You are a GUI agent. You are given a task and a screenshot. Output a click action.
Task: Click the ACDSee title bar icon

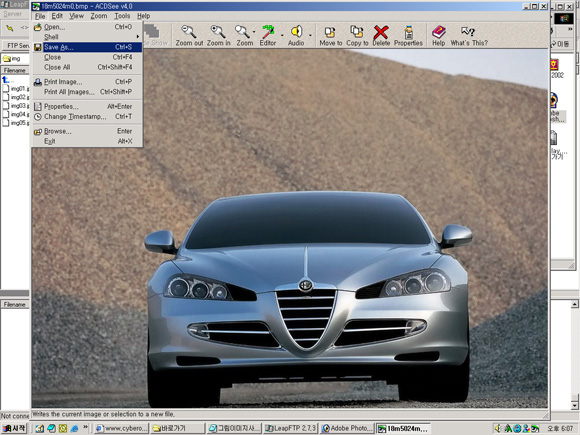[36, 6]
